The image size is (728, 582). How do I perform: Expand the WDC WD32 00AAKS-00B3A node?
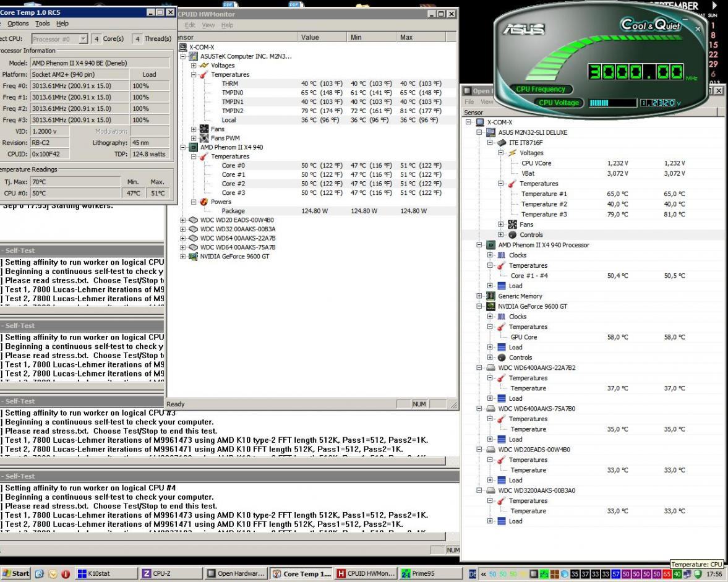pyautogui.click(x=183, y=229)
